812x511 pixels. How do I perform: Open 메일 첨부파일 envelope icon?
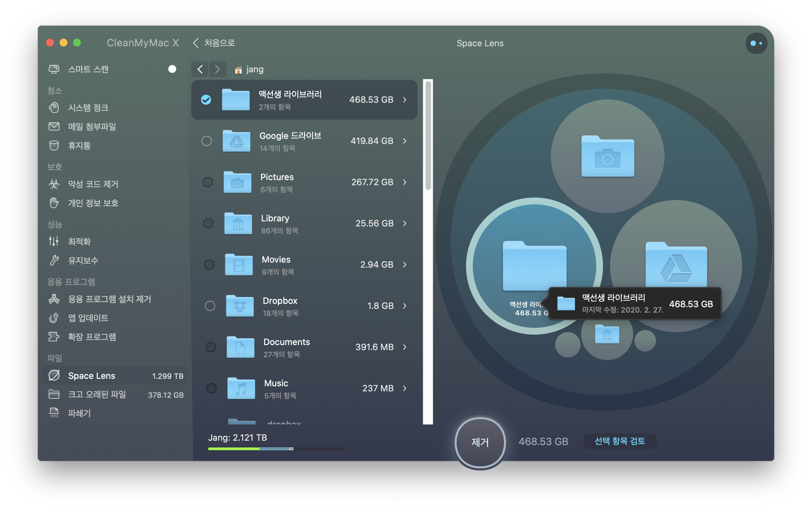[54, 127]
